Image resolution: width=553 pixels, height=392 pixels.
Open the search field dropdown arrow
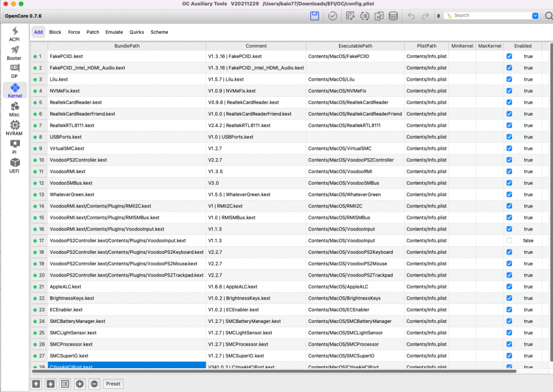(535, 15)
